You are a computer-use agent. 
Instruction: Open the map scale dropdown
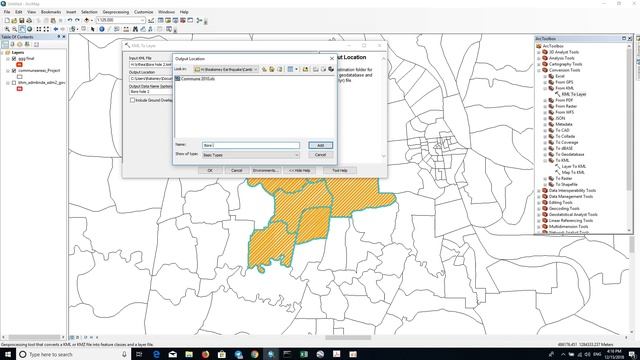pos(142,20)
